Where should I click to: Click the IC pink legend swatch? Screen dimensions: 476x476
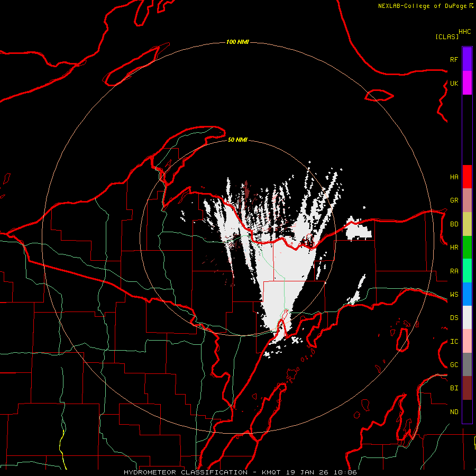(467, 341)
